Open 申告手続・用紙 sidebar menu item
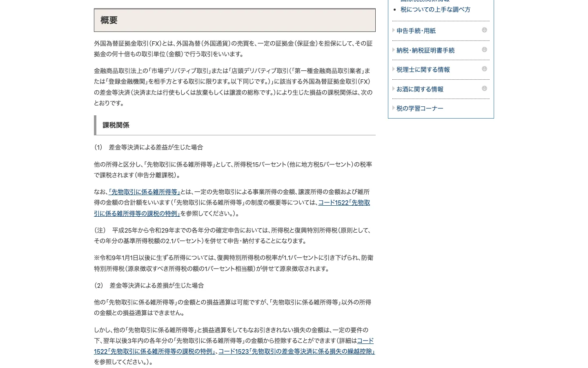The image size is (588, 368). pyautogui.click(x=416, y=31)
